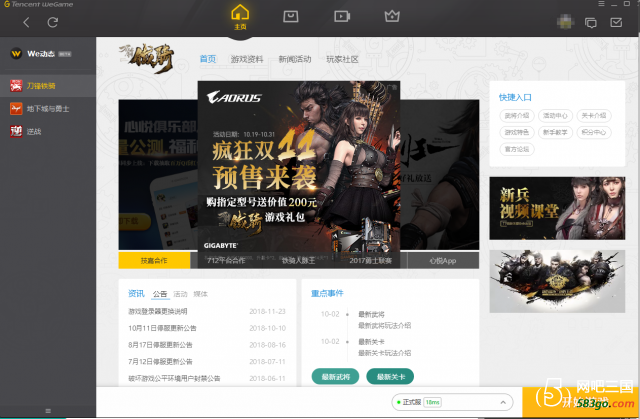The image size is (640, 419).
Task: Show previous 心悦俱乐部 banner slide
Action: pyautogui.click(x=158, y=175)
